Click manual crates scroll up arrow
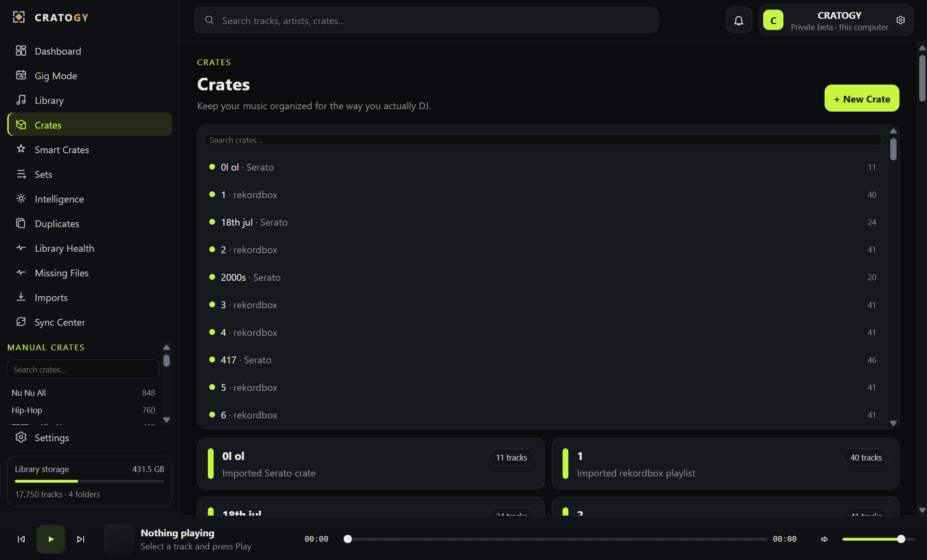This screenshot has height=560, width=927. [166, 347]
